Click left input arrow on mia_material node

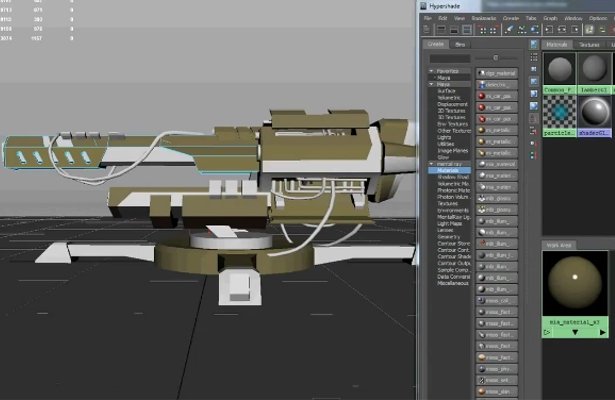[547, 333]
